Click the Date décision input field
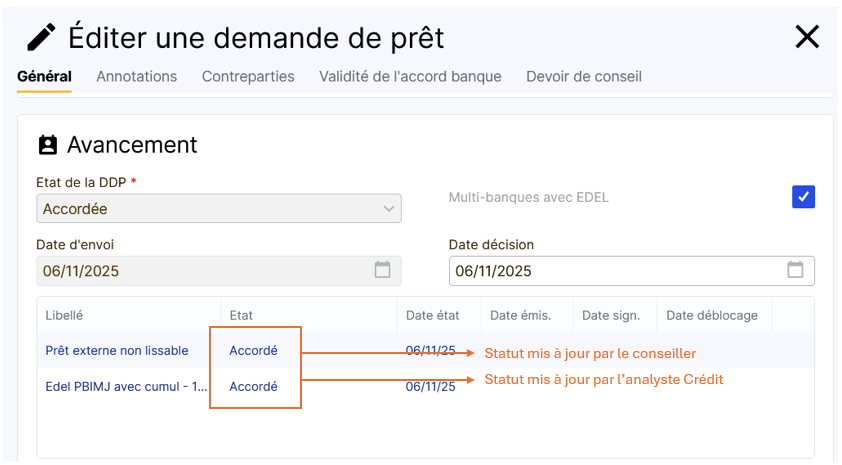 [x=615, y=271]
